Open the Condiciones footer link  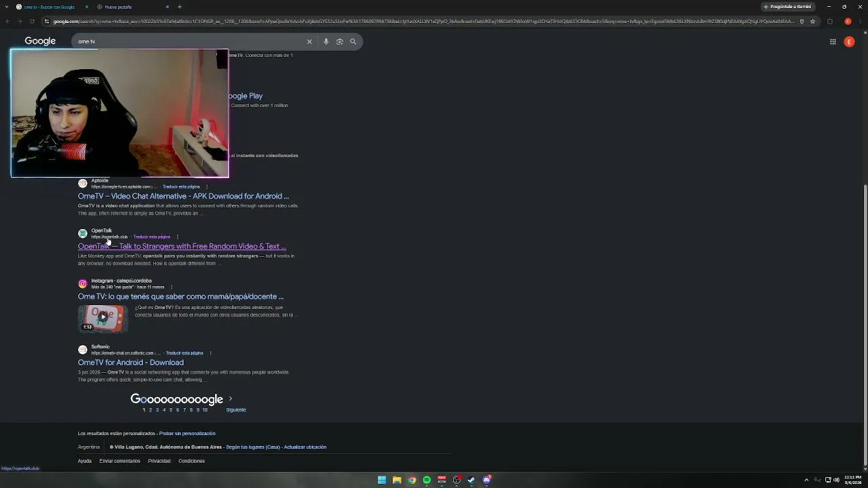pos(191,461)
